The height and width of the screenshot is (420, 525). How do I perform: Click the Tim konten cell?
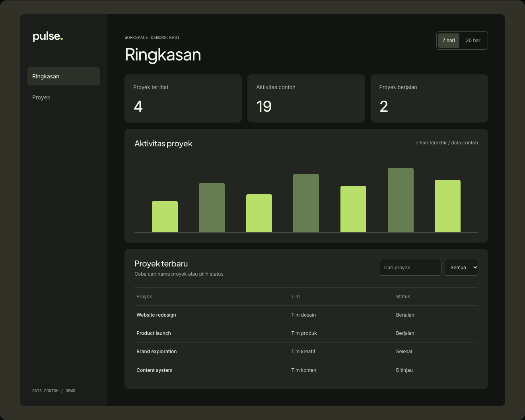304,370
